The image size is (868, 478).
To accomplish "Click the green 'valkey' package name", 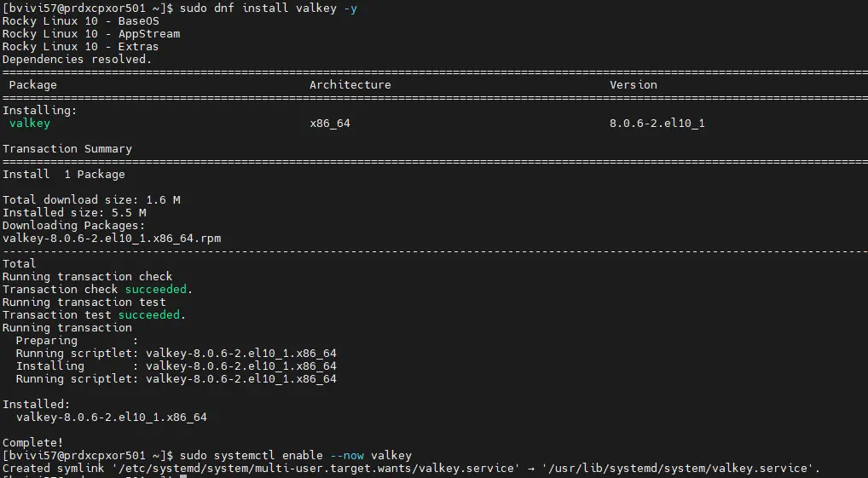I will click(29, 123).
